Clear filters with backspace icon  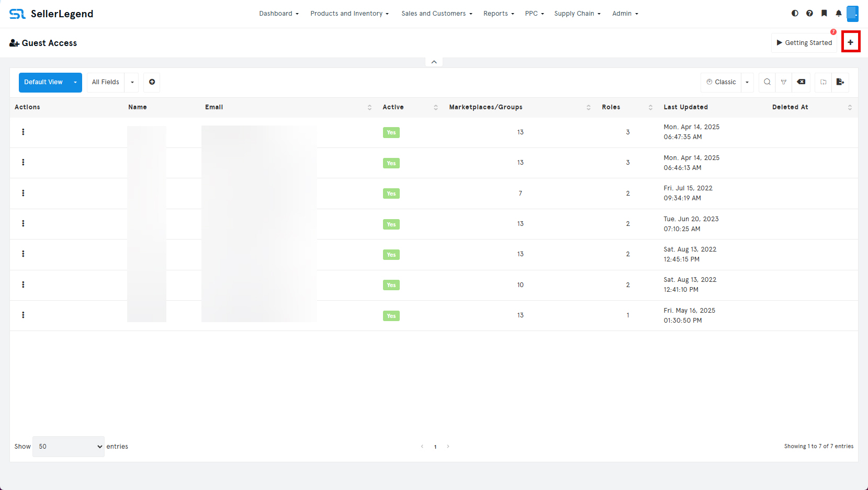(x=801, y=82)
